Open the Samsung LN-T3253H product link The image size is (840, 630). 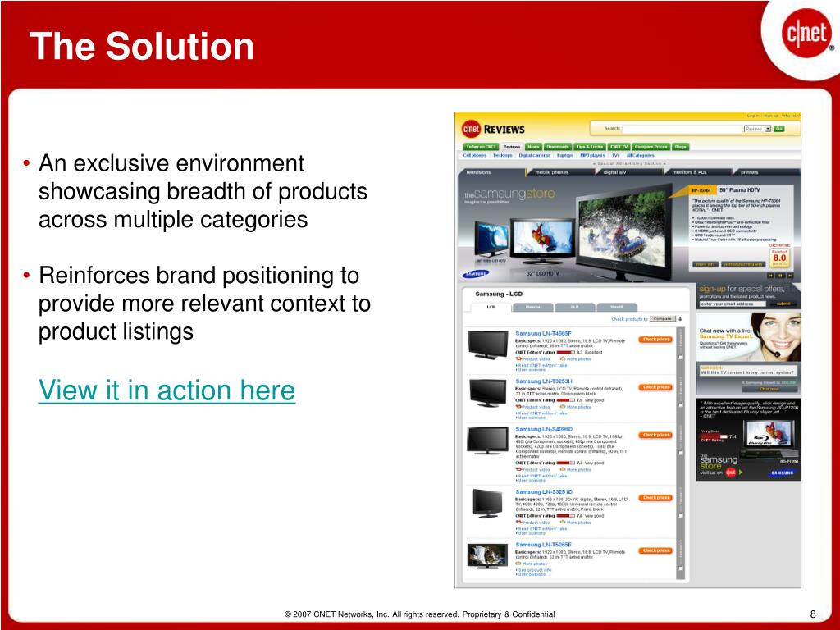click(543, 381)
